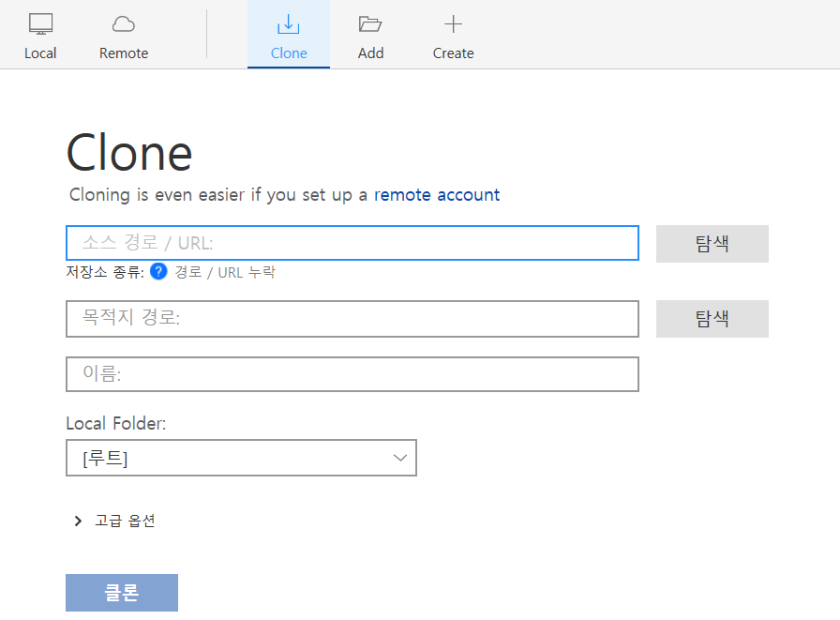Click 탐색 button next to source URL field

click(x=712, y=244)
